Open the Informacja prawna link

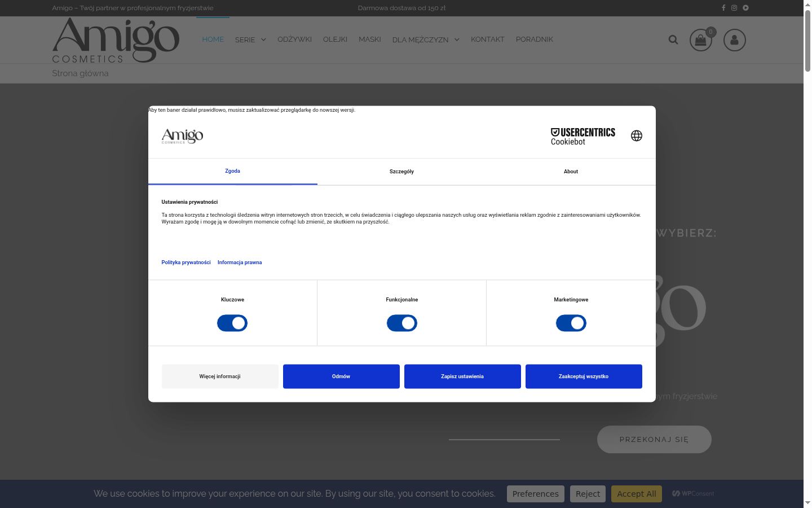coord(240,262)
